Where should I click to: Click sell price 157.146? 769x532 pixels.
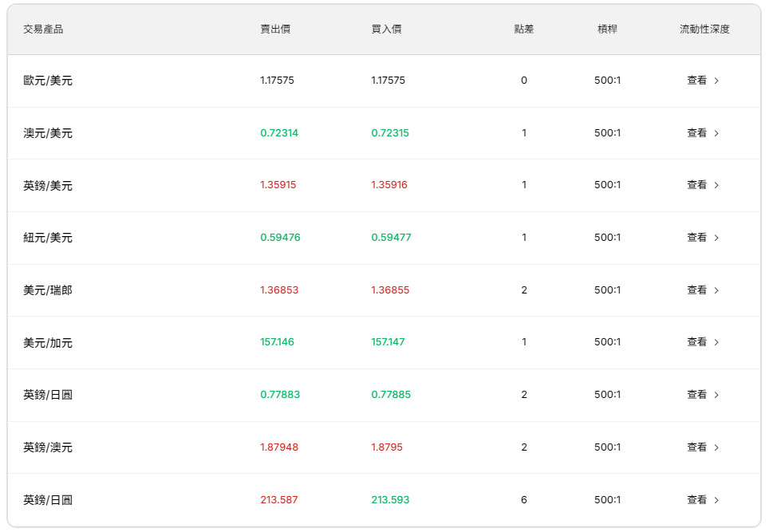click(x=277, y=341)
